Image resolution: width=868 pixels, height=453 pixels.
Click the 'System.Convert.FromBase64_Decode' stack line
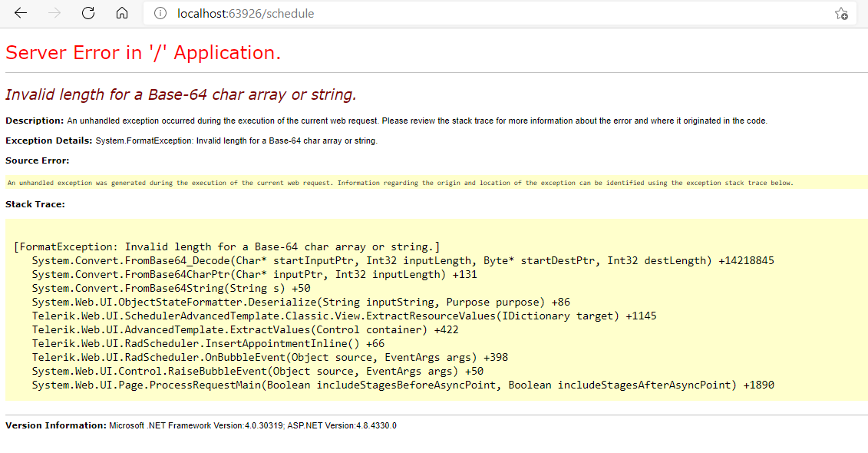[x=403, y=261]
